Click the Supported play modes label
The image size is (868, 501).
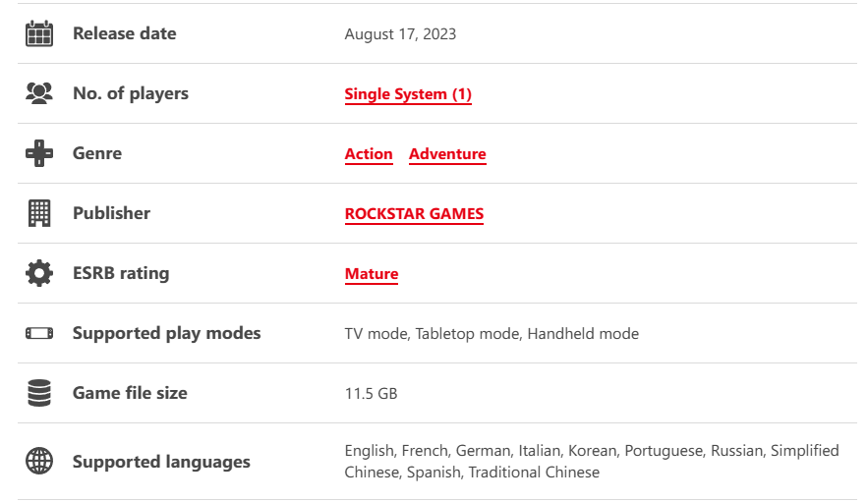(x=167, y=333)
